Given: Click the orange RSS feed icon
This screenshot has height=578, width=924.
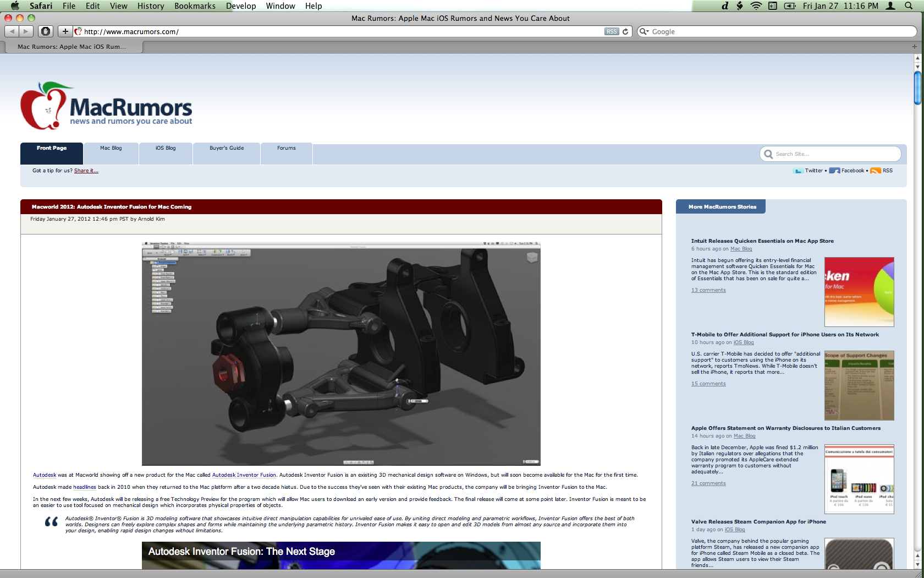Looking at the screenshot, I should 876,171.
